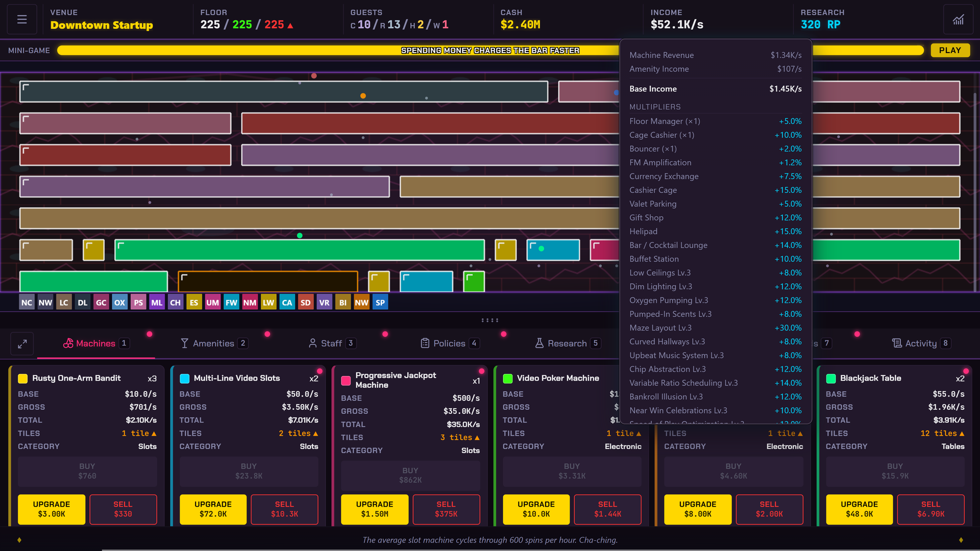
Task: Click the ES legend chip
Action: pos(194,303)
